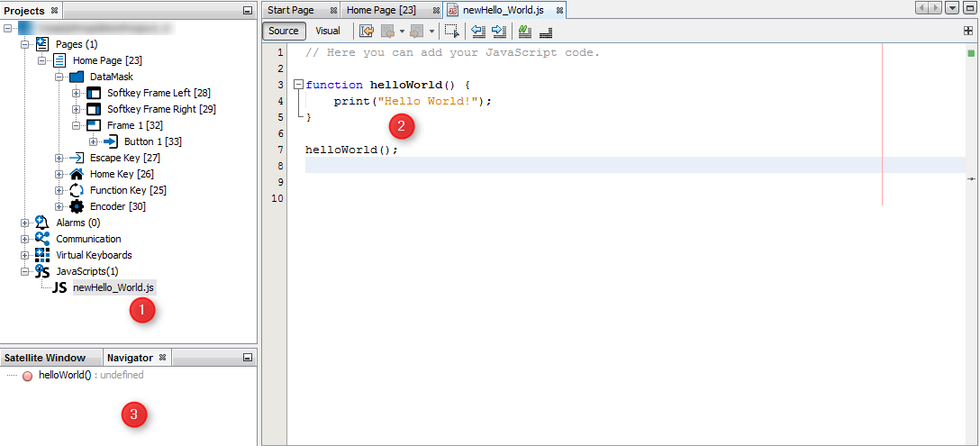Click the JavaScripts JS folder icon
The width and height of the screenshot is (980, 446).
[x=41, y=271]
